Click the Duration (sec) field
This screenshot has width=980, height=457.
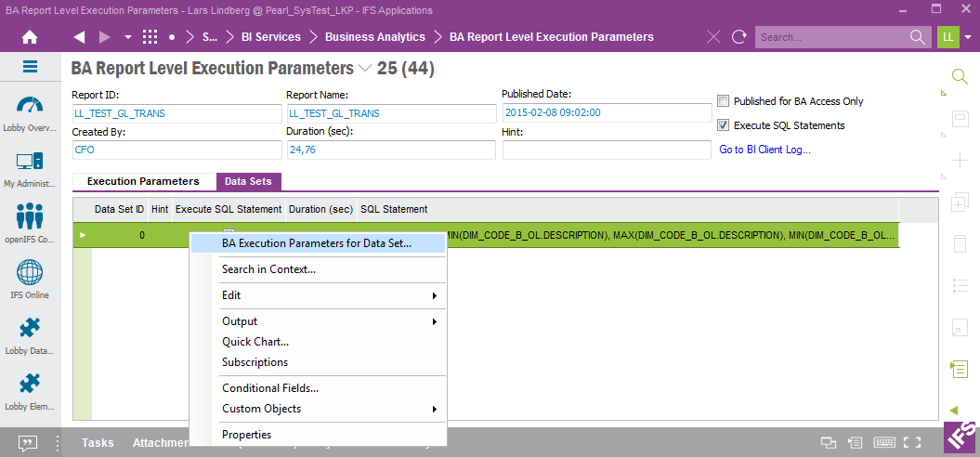pos(391,150)
